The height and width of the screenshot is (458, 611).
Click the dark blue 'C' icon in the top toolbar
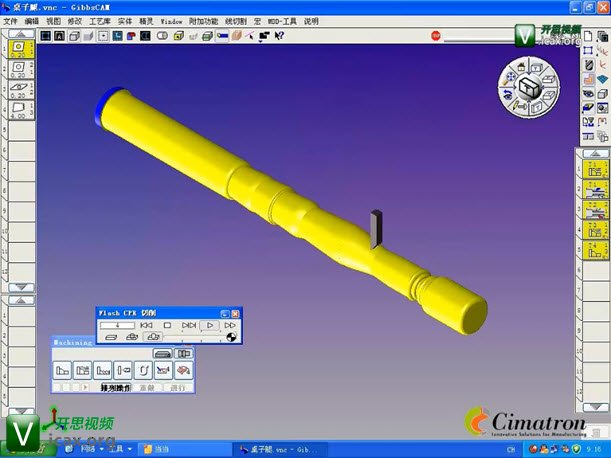coord(145,36)
